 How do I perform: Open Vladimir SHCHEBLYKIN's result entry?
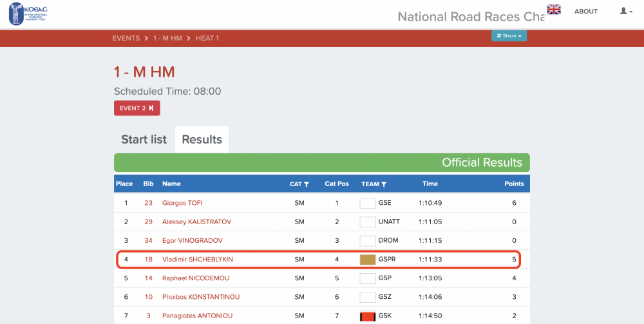198,260
